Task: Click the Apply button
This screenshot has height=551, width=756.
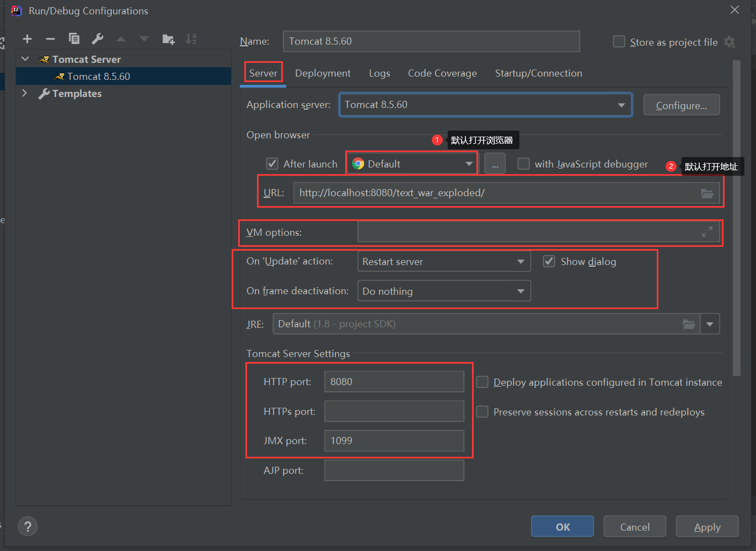Action: point(707,527)
